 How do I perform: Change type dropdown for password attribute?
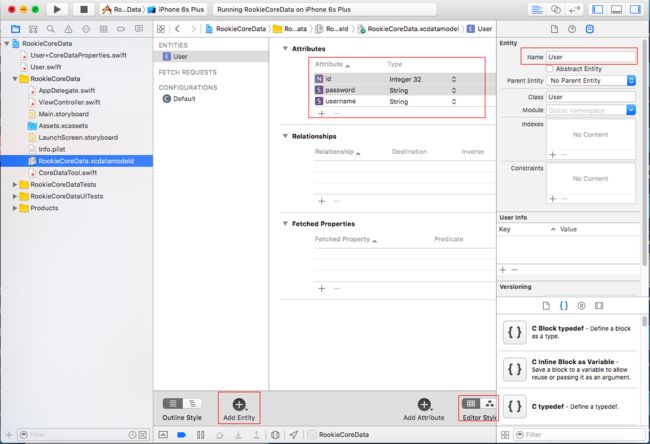[454, 90]
